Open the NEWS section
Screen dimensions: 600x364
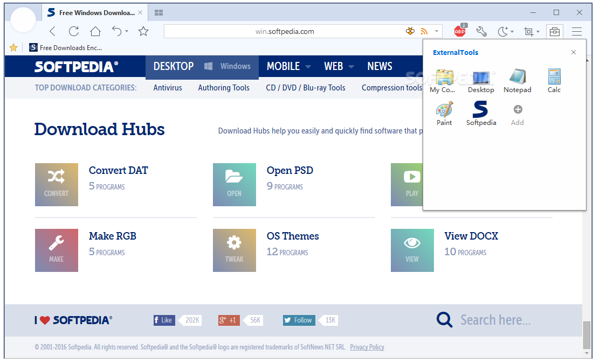[x=380, y=67]
